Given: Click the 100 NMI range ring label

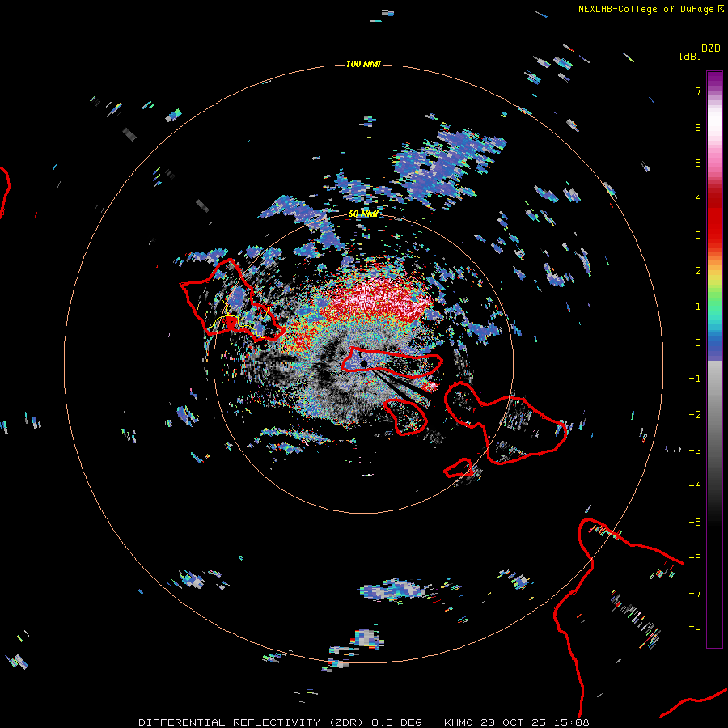Looking at the screenshot, I should pyautogui.click(x=363, y=64).
